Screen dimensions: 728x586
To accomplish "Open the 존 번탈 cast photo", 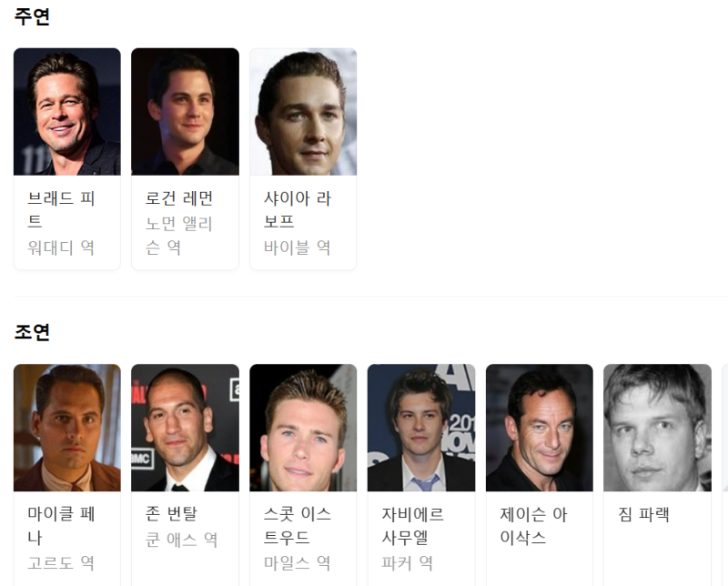I will [x=186, y=428].
